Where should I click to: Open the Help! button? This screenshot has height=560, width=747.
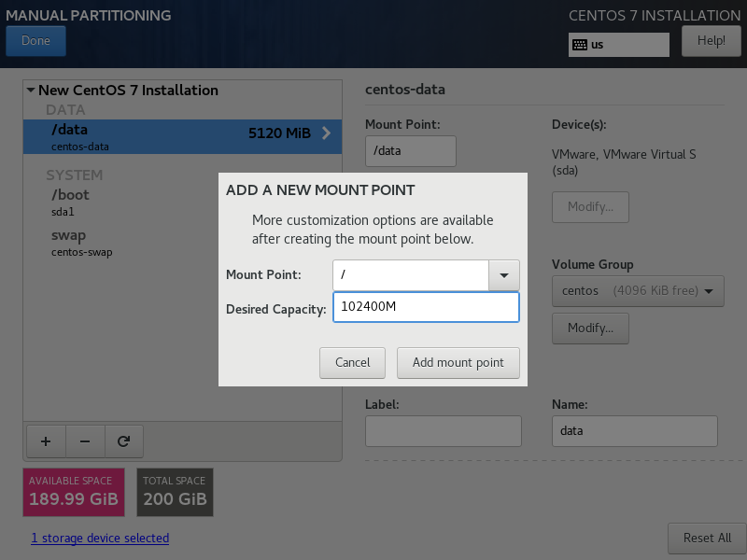pyautogui.click(x=711, y=41)
